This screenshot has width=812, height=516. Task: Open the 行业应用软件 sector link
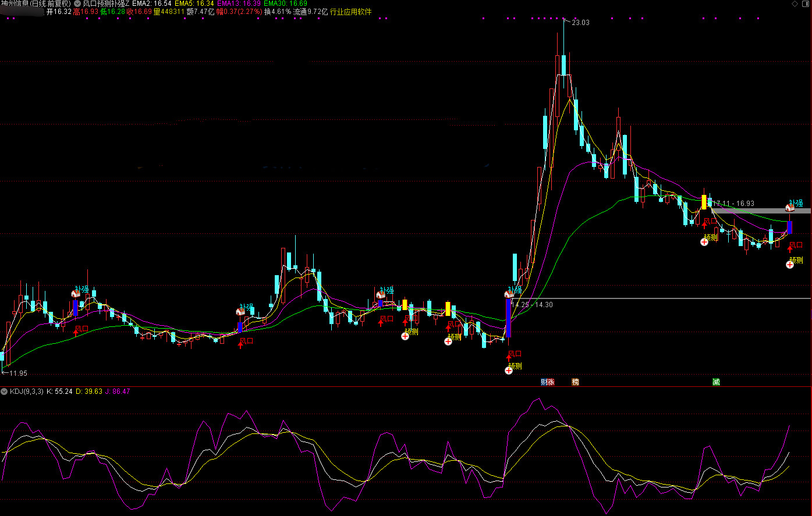(350, 12)
